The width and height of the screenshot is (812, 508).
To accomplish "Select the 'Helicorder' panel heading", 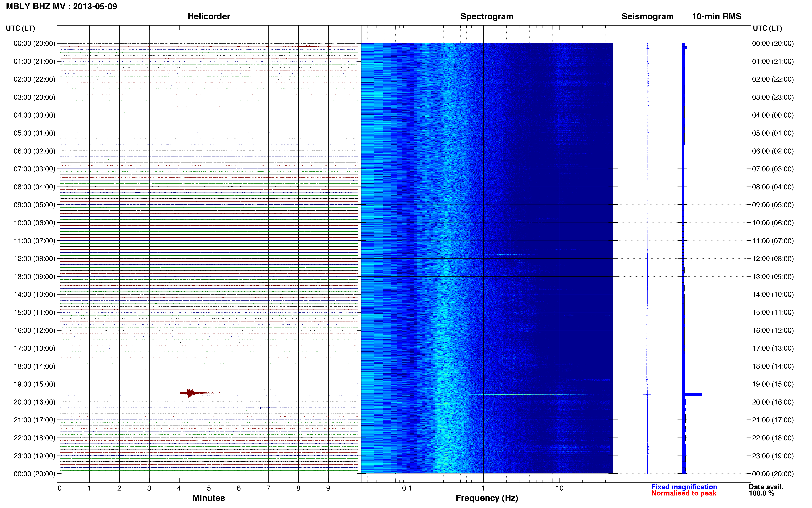I will tap(209, 16).
